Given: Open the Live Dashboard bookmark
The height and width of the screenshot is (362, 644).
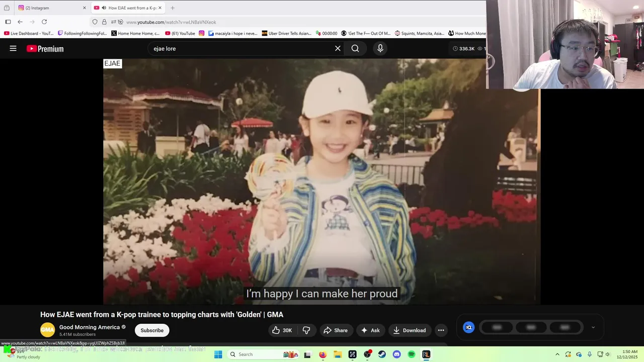Looking at the screenshot, I should tap(29, 33).
